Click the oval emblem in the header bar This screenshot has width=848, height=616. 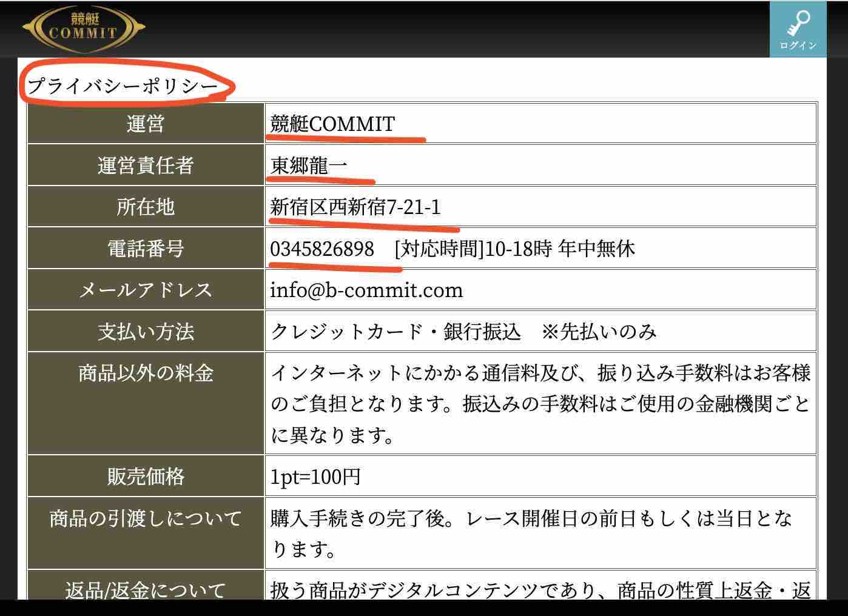84,27
